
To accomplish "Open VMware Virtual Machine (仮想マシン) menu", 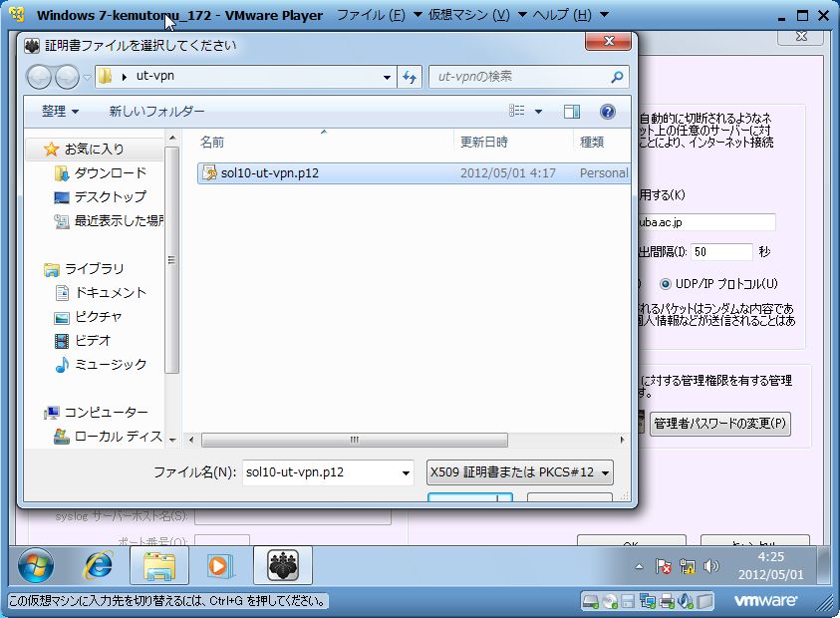I will [476, 15].
